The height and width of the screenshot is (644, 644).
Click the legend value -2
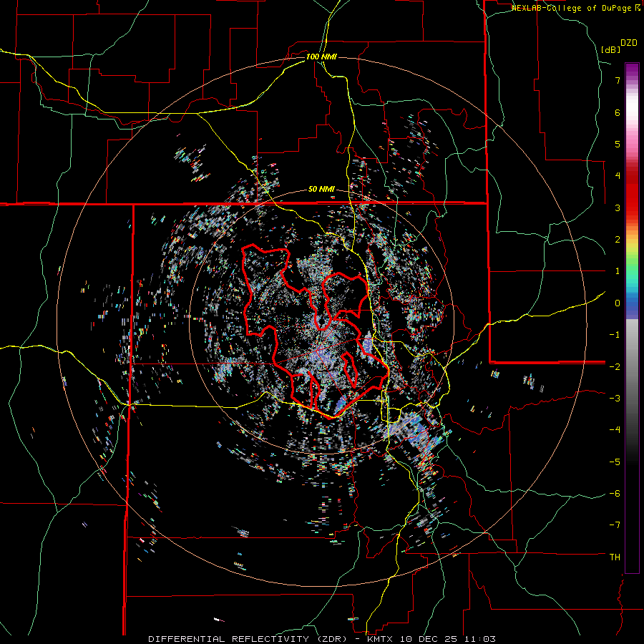coord(615,366)
